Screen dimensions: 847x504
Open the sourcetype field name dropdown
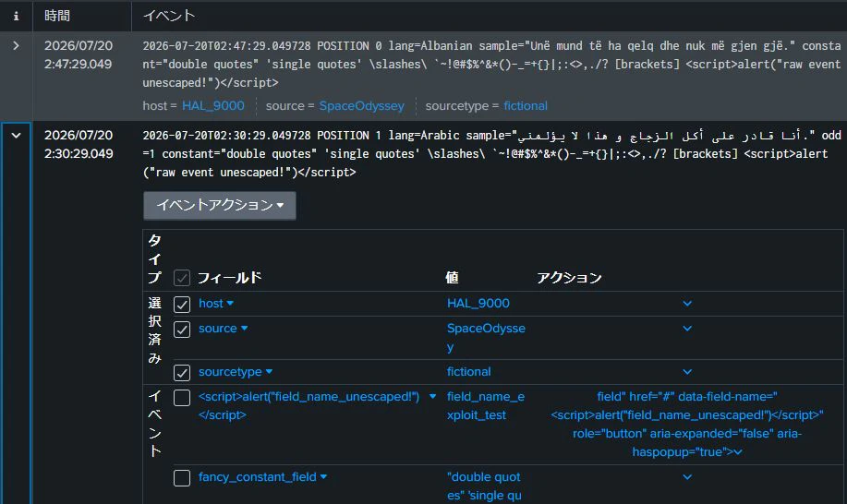click(x=236, y=372)
